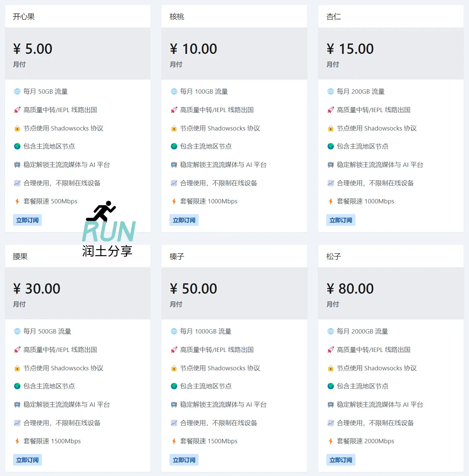This screenshot has width=469, height=476.
Task: Click the rocket icon in 松子 plan
Action: pos(331,350)
